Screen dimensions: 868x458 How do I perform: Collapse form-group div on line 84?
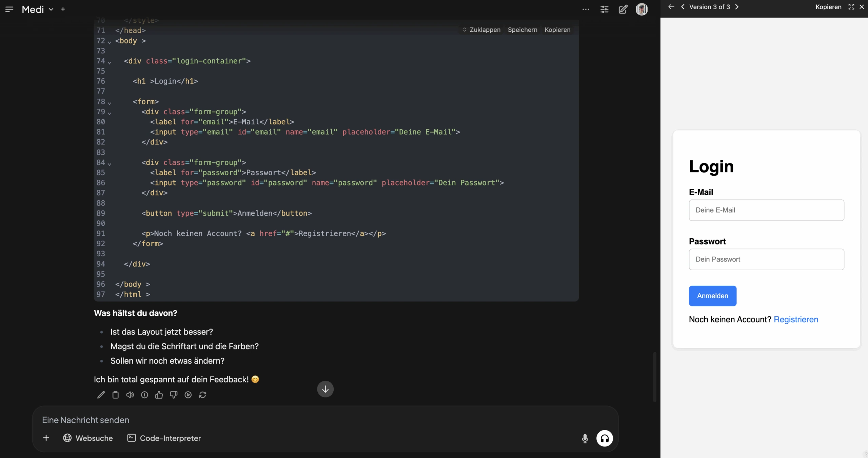coord(110,164)
